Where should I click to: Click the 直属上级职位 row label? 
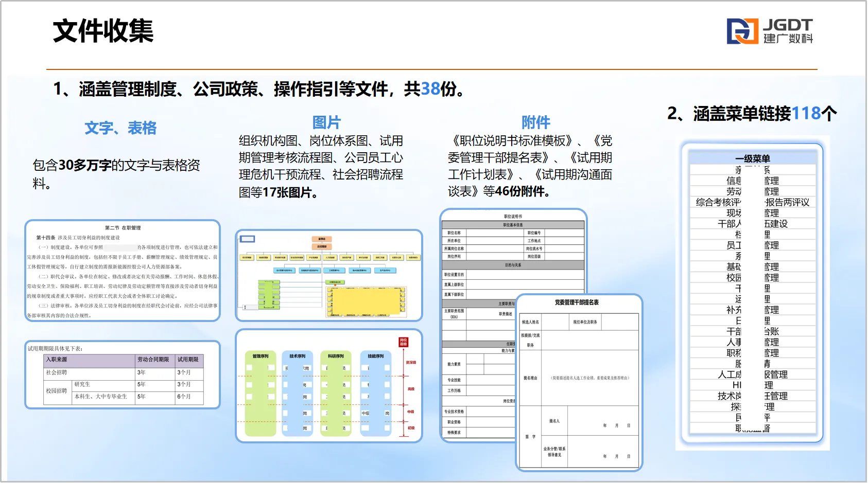pyautogui.click(x=454, y=284)
